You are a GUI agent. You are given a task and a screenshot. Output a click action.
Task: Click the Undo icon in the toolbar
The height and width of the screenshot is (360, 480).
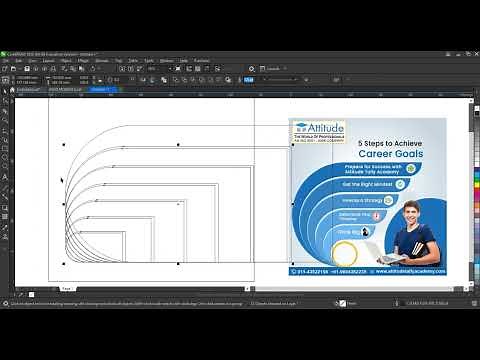(93, 69)
